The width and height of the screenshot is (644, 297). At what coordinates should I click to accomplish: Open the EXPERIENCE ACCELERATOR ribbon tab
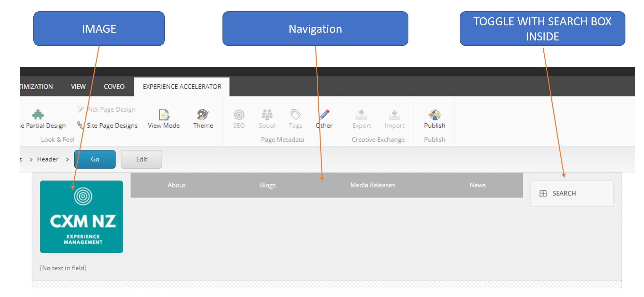click(x=181, y=86)
